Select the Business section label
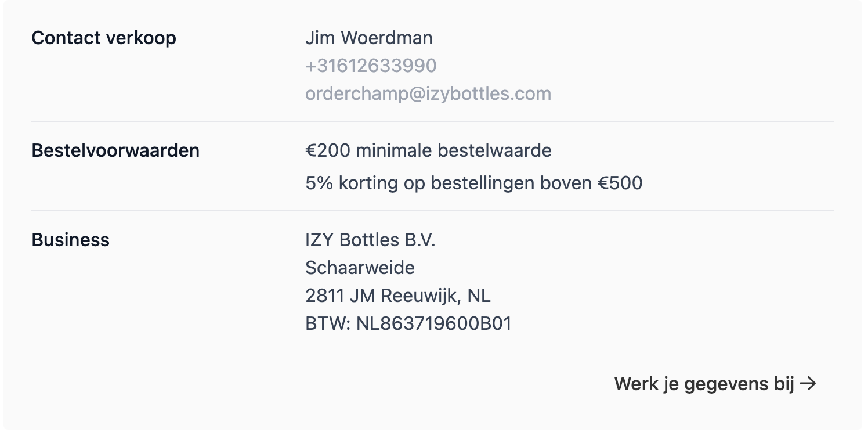868x432 pixels. pos(70,240)
